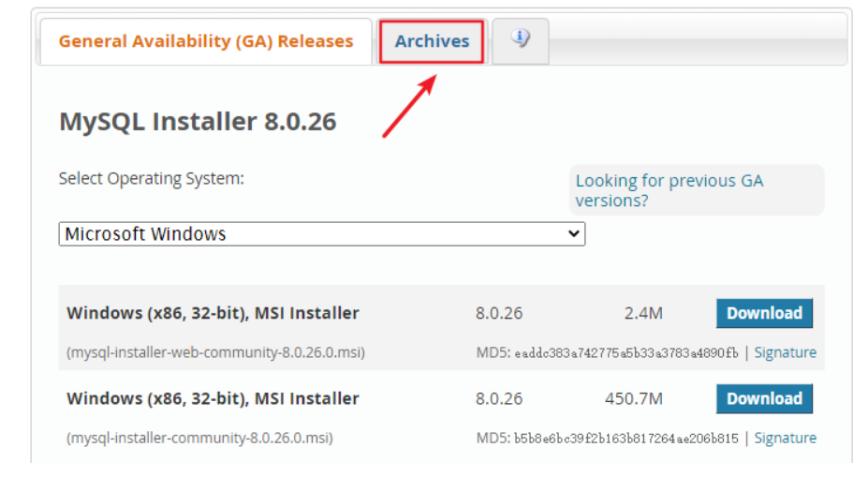This screenshot has width=868, height=477.
Task: Click the '2.4M' file size value
Action: [643, 313]
